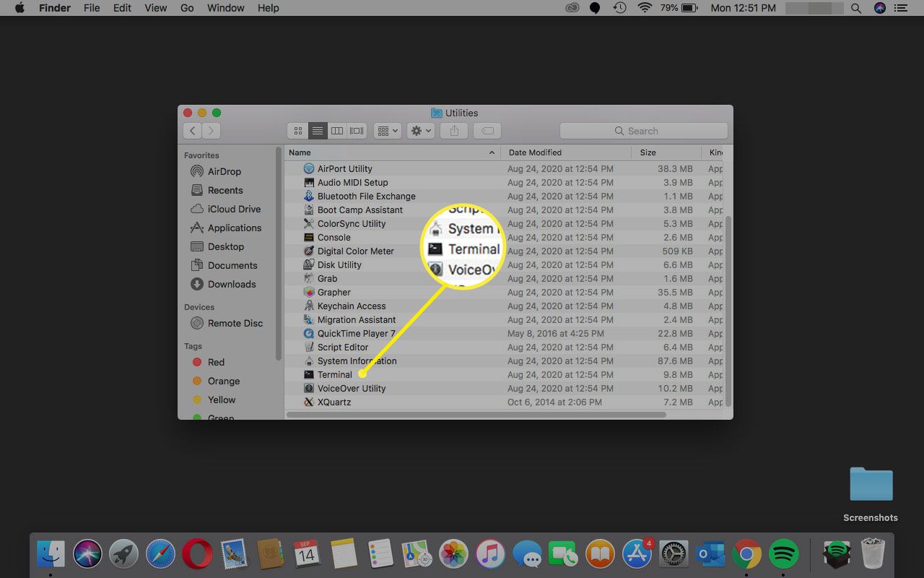The height and width of the screenshot is (578, 924).
Task: Open Google Chrome from the Dock
Action: point(747,554)
